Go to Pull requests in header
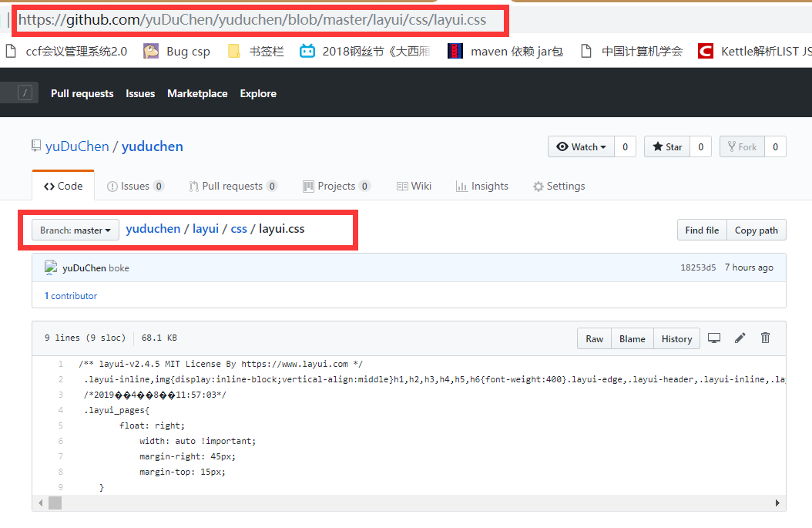 click(82, 93)
